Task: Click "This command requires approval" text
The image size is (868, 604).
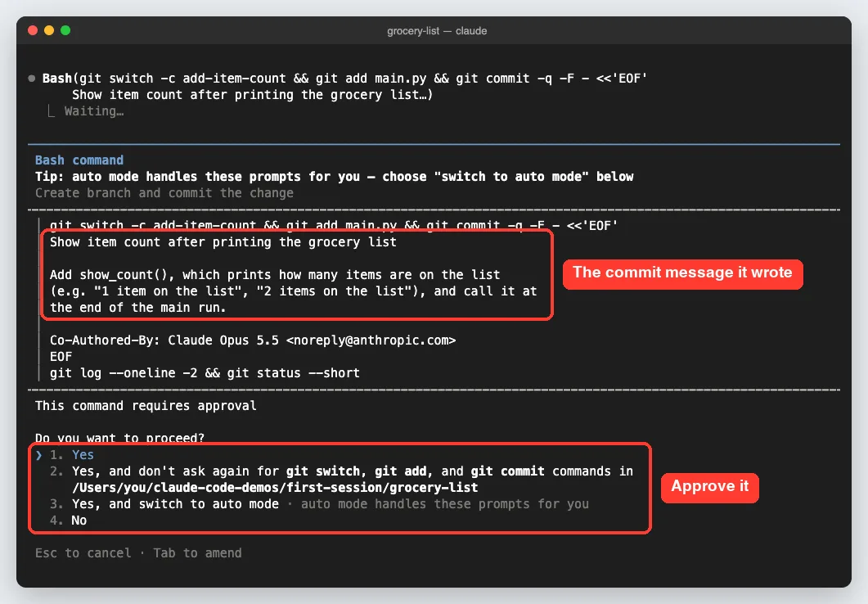Action: [146, 406]
